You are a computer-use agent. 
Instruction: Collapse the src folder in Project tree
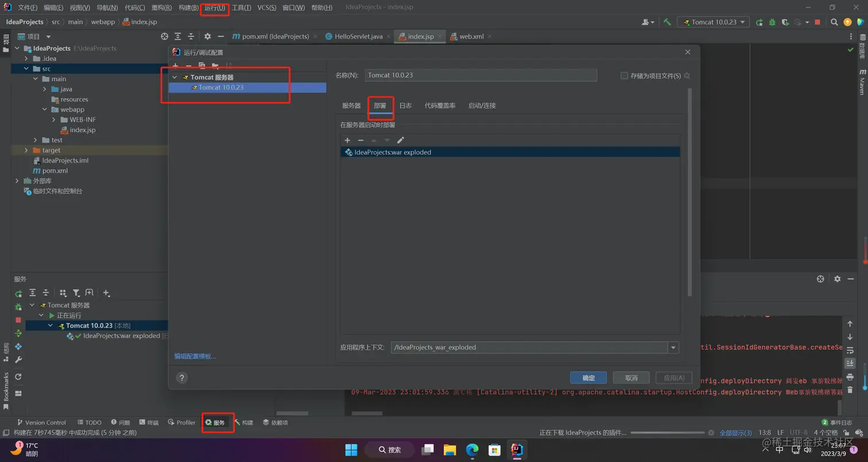tap(26, 69)
